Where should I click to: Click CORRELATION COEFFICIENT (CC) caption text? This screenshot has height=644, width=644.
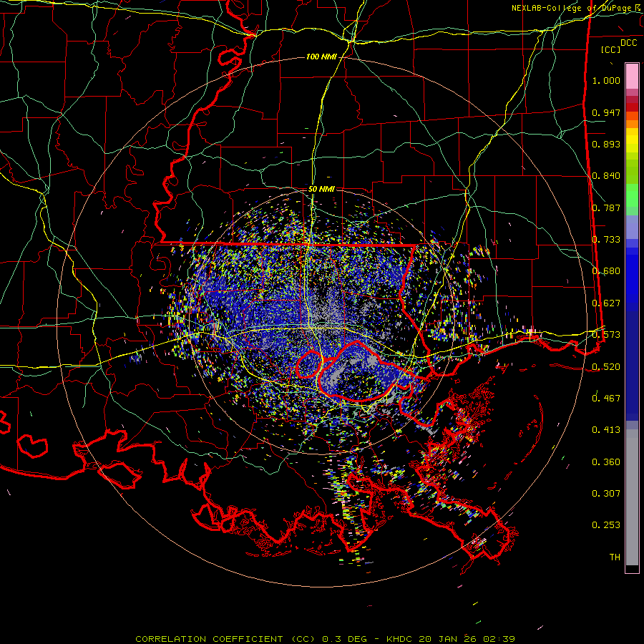click(225, 639)
